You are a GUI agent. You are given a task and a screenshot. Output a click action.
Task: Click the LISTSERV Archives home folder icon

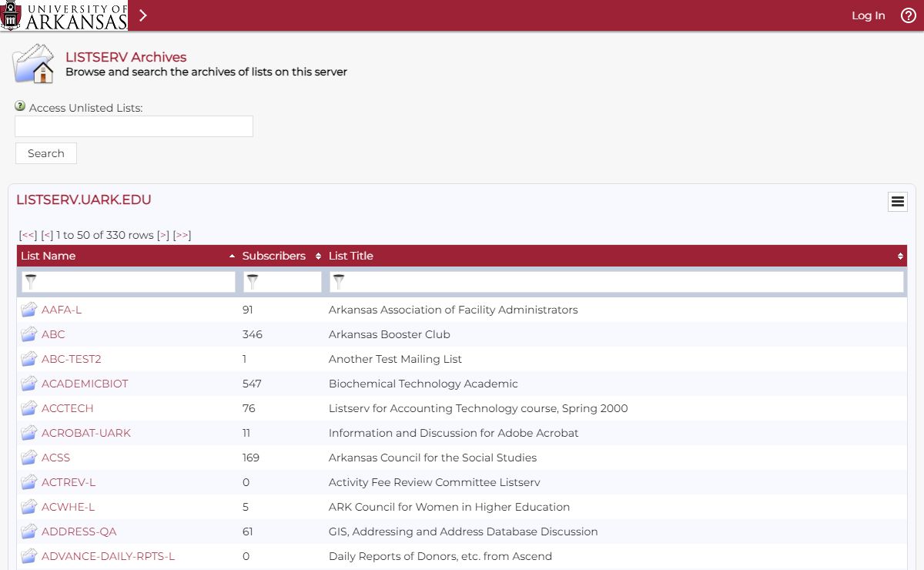(34, 64)
